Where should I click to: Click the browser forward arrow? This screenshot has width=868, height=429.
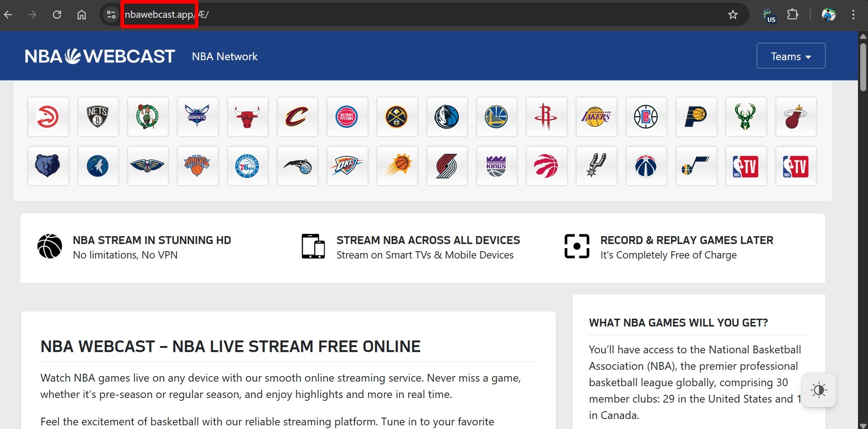32,15
